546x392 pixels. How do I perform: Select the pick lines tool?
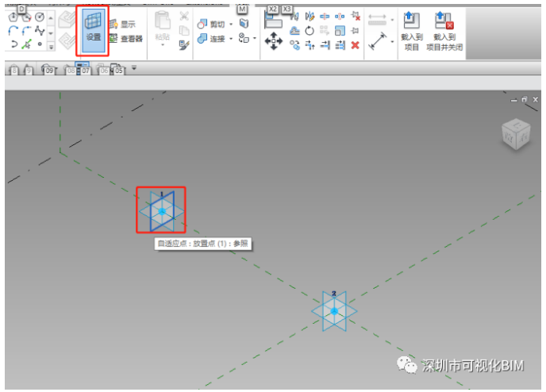click(x=26, y=44)
